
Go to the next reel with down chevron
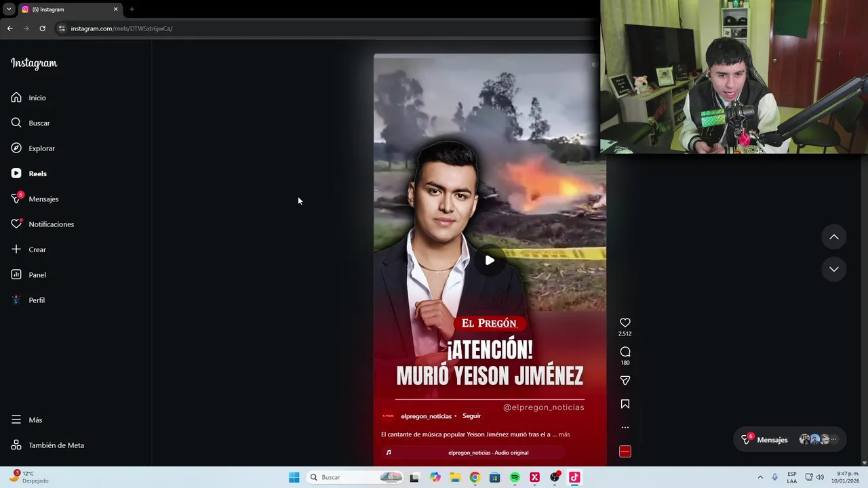834,269
